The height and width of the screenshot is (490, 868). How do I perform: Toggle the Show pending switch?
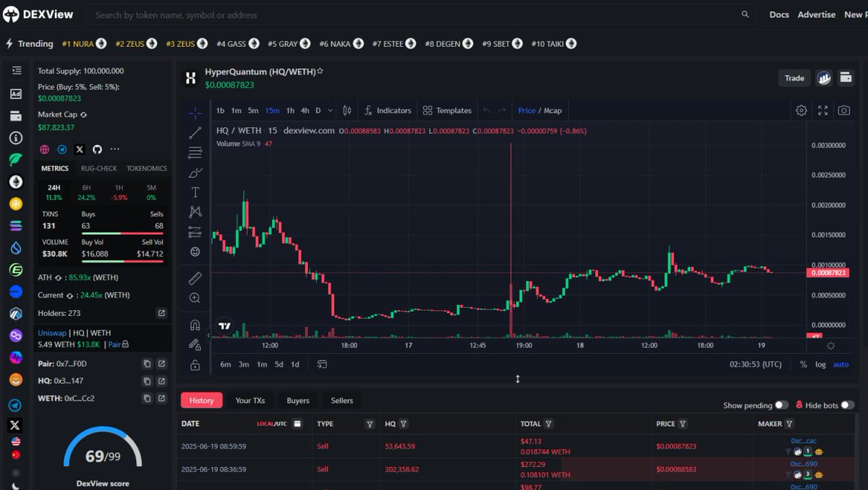click(781, 405)
